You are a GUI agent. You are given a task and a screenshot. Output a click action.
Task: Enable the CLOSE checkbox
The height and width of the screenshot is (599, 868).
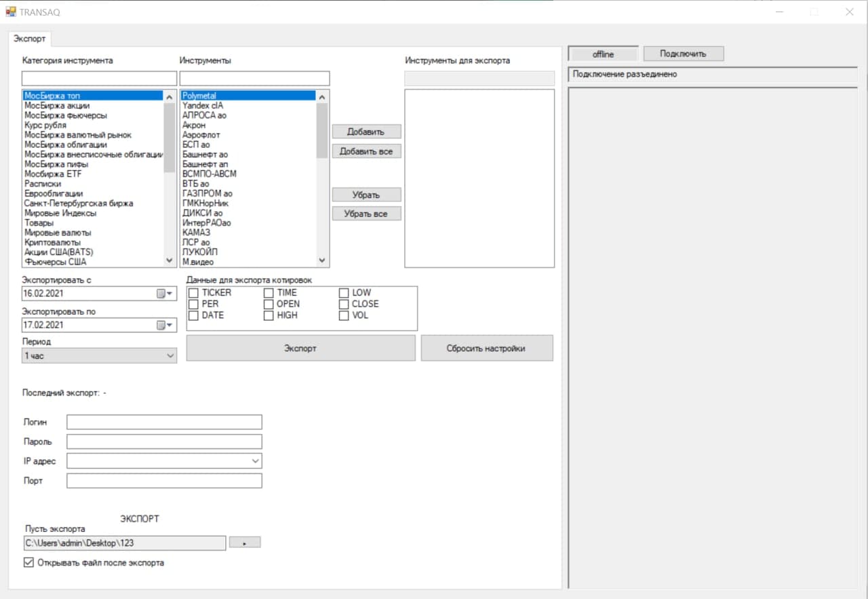(x=344, y=304)
